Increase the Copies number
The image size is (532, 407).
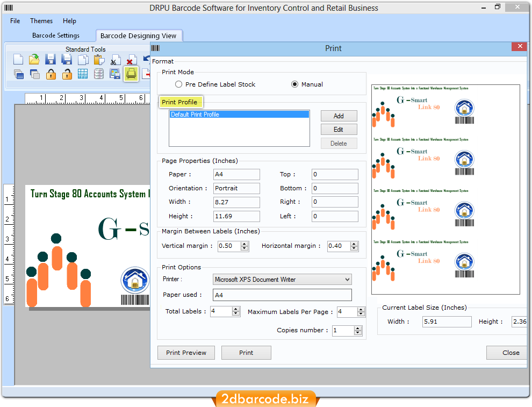(x=358, y=329)
